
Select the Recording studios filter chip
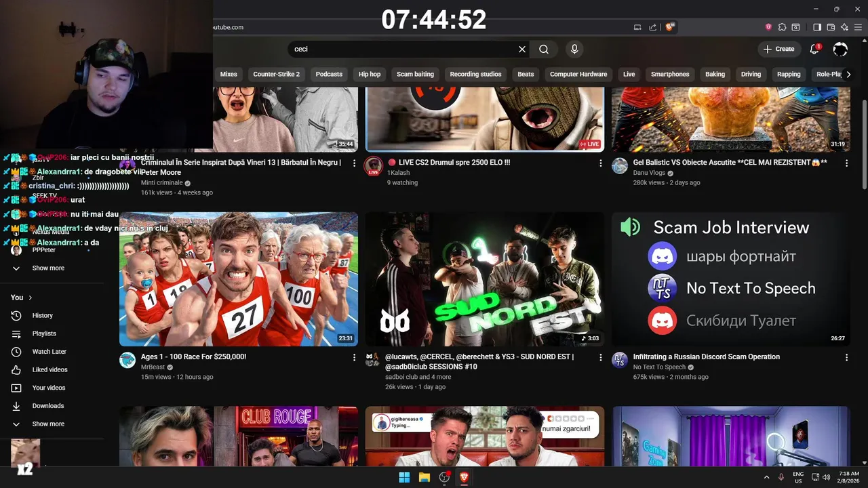(475, 74)
